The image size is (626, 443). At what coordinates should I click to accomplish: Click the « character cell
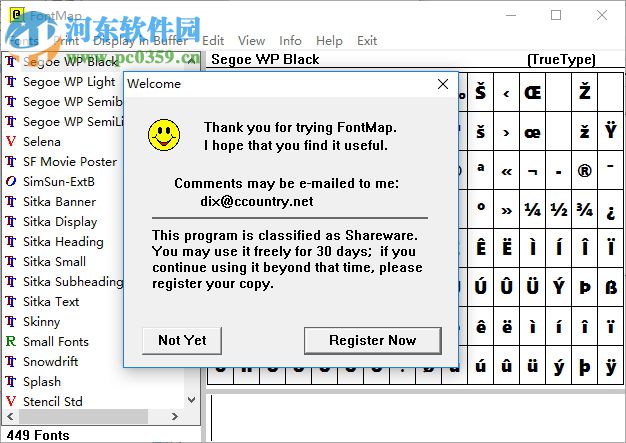[506, 171]
